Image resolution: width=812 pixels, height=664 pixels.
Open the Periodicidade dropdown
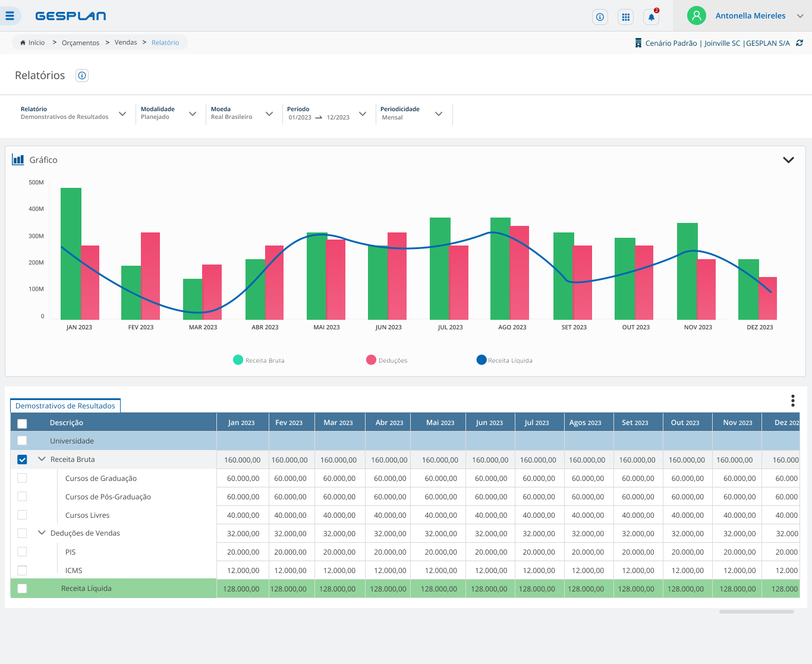(x=439, y=114)
